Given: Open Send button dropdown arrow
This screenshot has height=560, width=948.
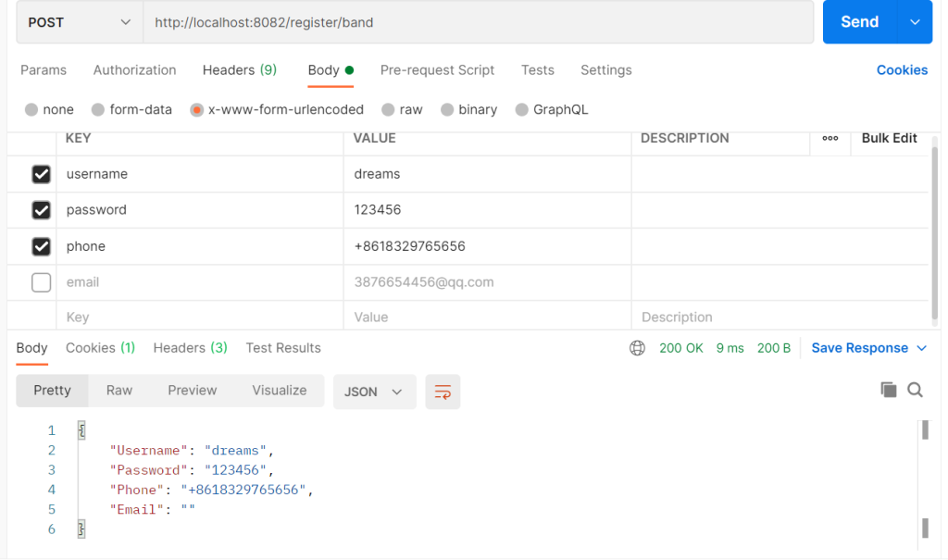Looking at the screenshot, I should tap(915, 22).
